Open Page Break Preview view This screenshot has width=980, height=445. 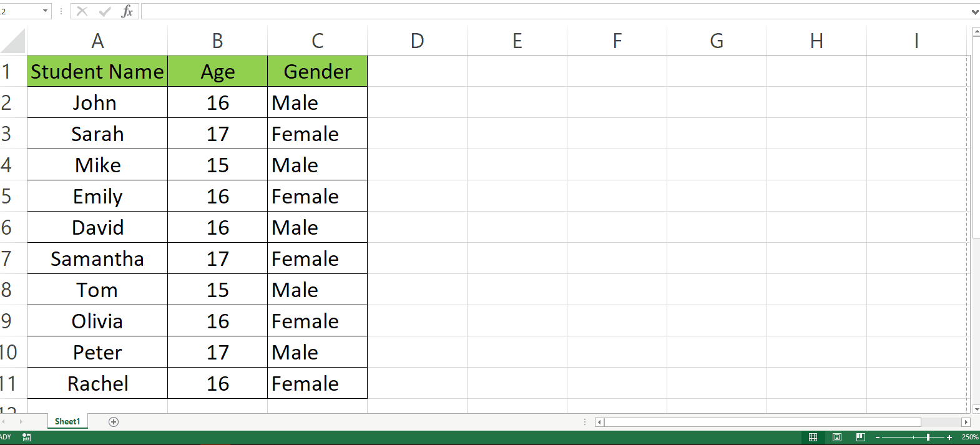click(x=860, y=438)
